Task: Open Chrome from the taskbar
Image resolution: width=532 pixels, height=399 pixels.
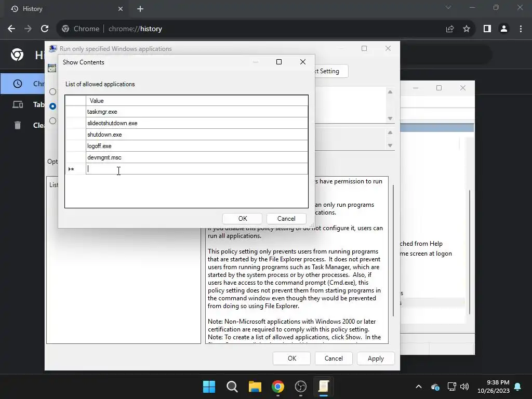Action: coord(278,387)
